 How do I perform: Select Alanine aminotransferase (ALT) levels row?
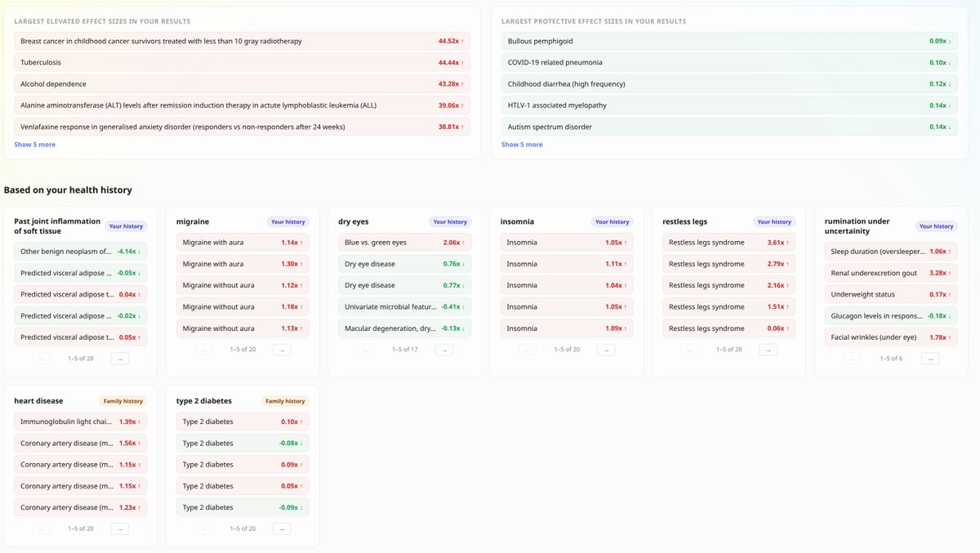pos(242,105)
